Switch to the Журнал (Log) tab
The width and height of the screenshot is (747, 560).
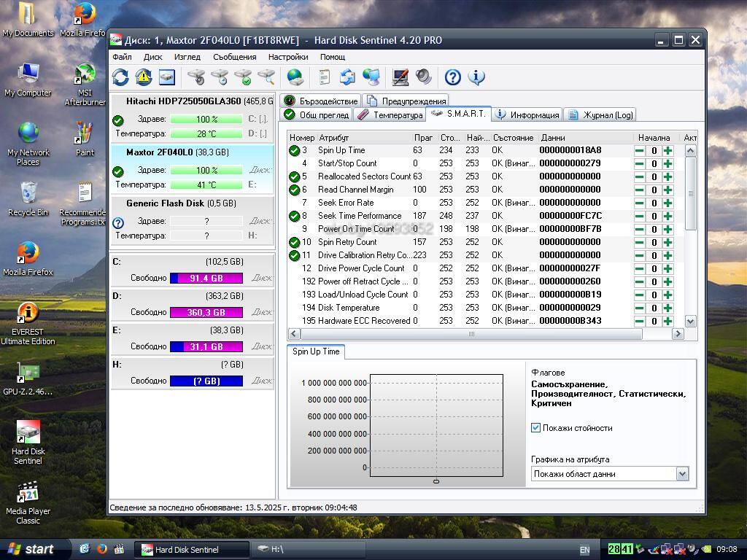pos(601,114)
